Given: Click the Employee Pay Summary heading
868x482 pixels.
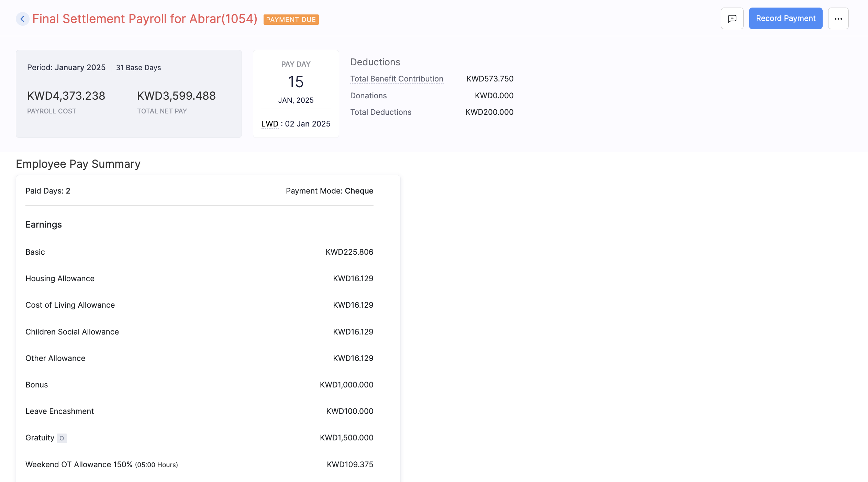Looking at the screenshot, I should click(x=78, y=164).
